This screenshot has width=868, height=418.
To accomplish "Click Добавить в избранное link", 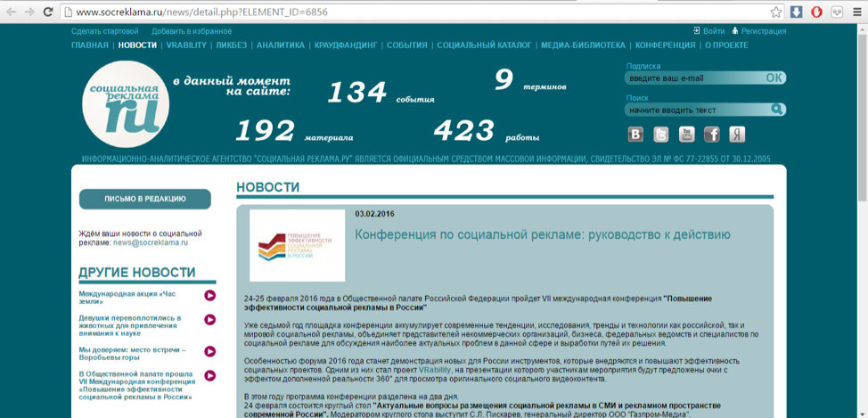I will tap(192, 31).
